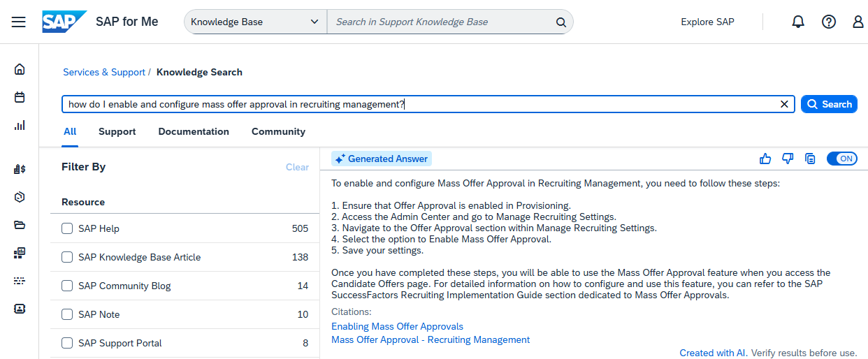This screenshot has height=359, width=868.
Task: Click the SAP for Me title
Action: click(x=126, y=22)
